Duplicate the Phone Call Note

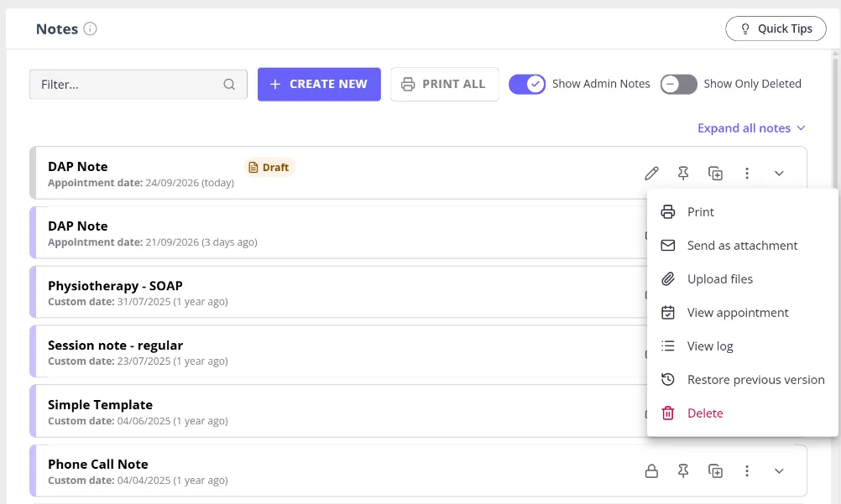(715, 471)
